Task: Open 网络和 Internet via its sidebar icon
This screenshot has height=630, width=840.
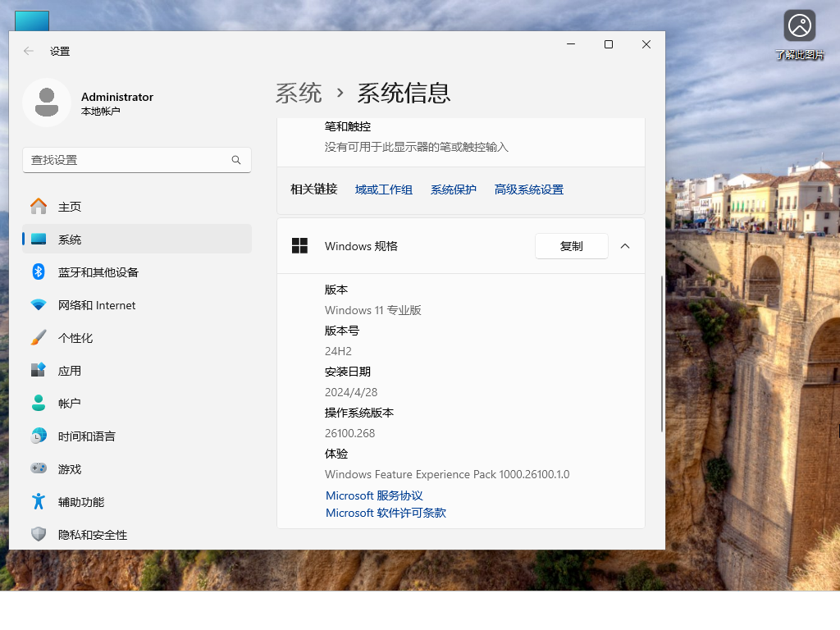Action: [38, 304]
